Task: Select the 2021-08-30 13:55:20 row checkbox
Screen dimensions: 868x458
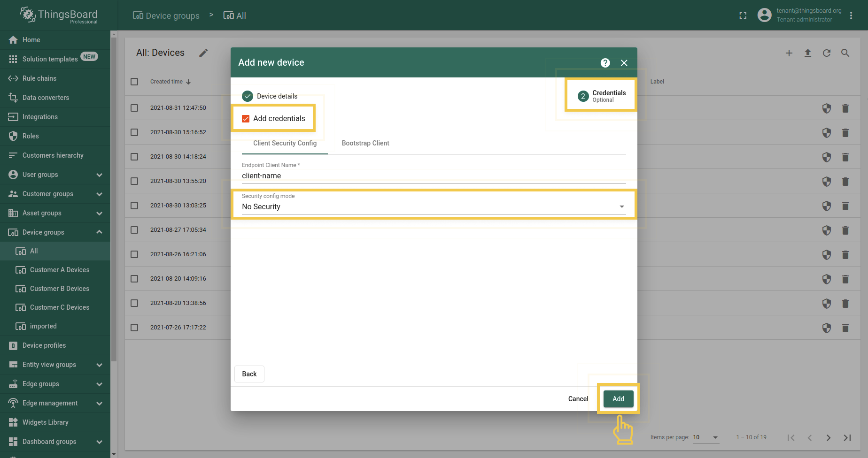Action: (x=134, y=181)
